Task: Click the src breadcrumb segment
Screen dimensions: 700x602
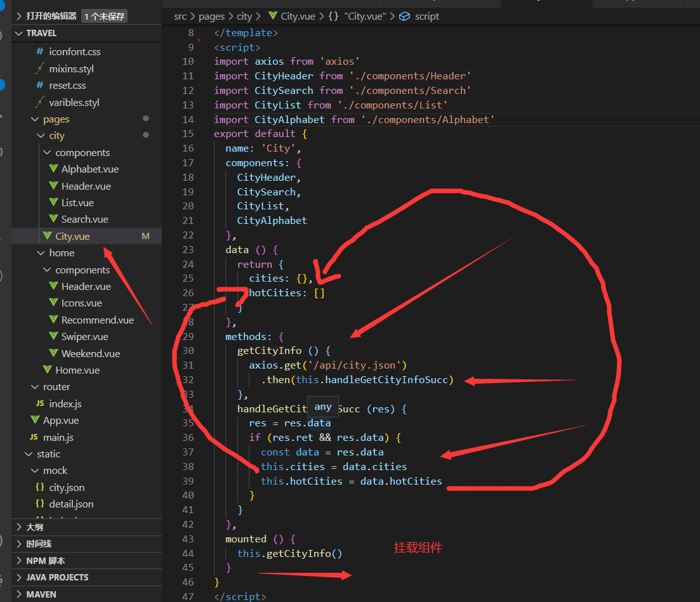Action: click(x=180, y=16)
